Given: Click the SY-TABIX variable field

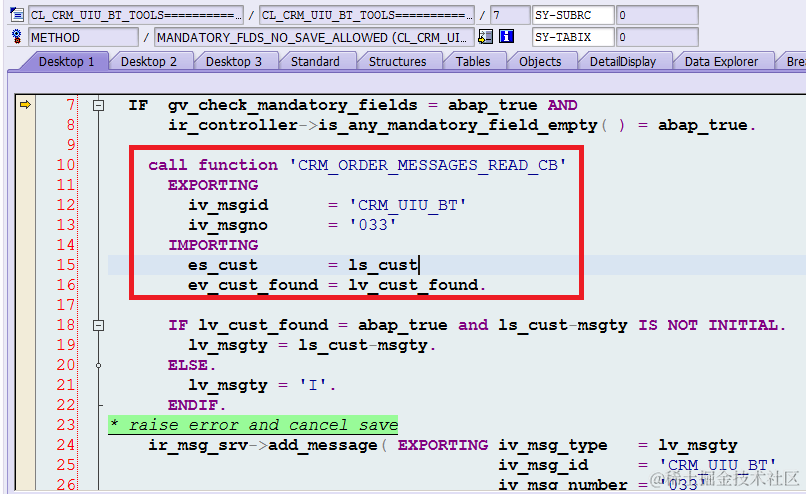Looking at the screenshot, I should (573, 37).
